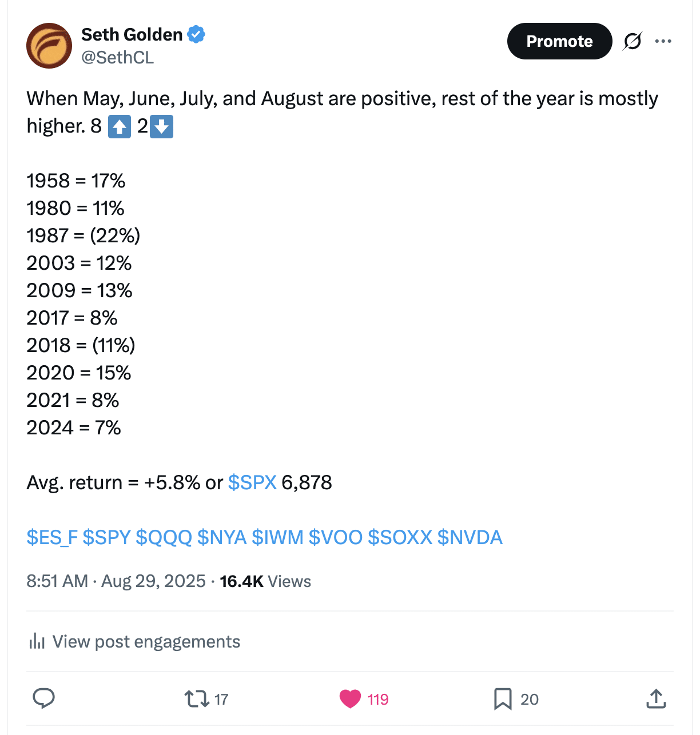Open View post engagements
The height and width of the screenshot is (735, 700).
146,641
